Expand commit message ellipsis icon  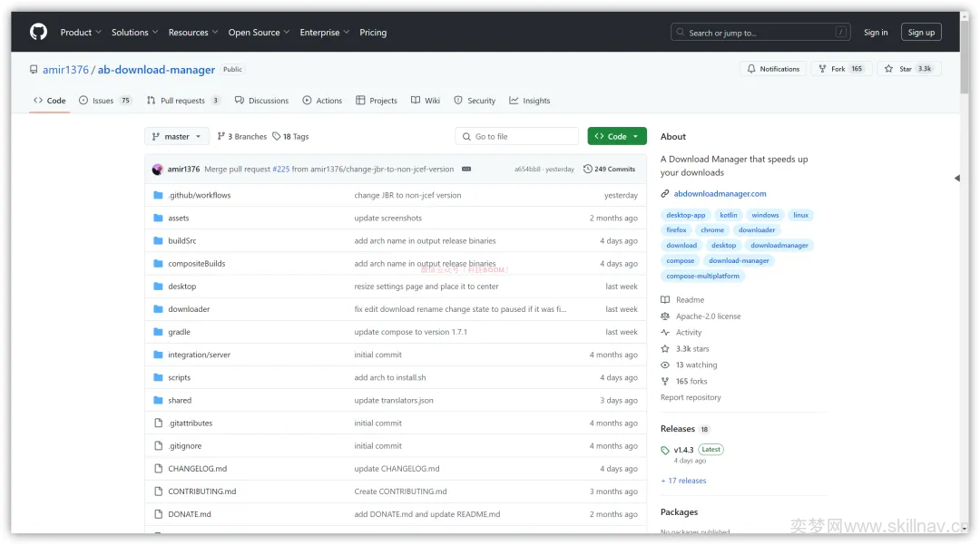pos(466,170)
